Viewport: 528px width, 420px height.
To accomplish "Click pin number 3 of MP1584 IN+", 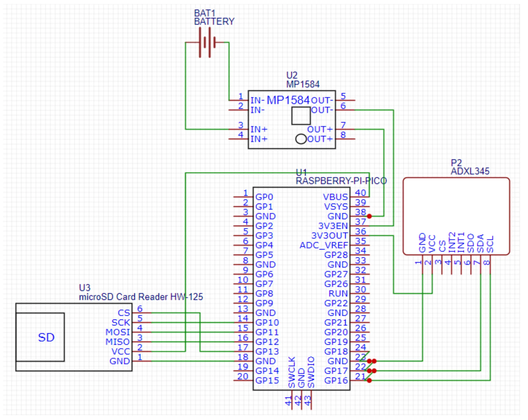I will coord(241,125).
